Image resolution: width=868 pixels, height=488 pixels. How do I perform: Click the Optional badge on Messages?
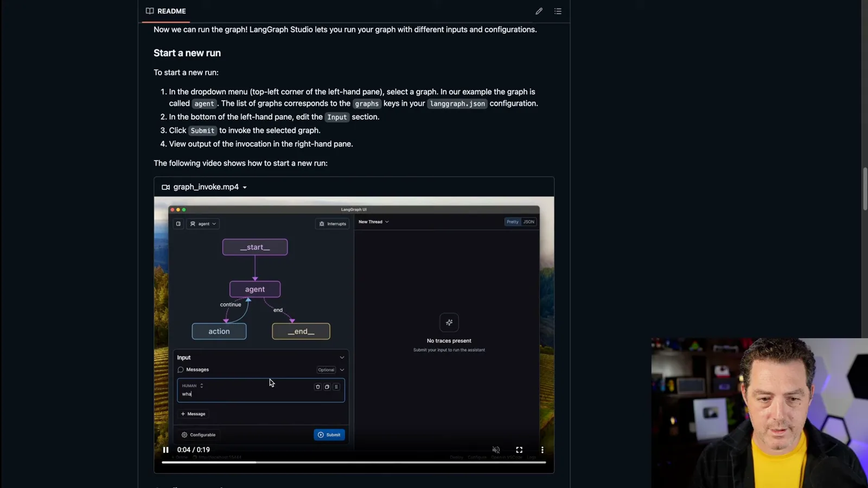[326, 370]
